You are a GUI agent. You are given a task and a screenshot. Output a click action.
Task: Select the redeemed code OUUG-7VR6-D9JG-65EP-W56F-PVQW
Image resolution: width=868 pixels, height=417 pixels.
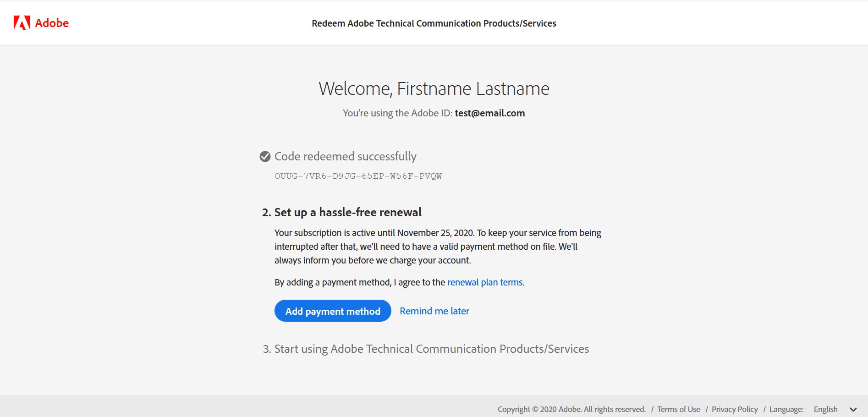(x=358, y=176)
